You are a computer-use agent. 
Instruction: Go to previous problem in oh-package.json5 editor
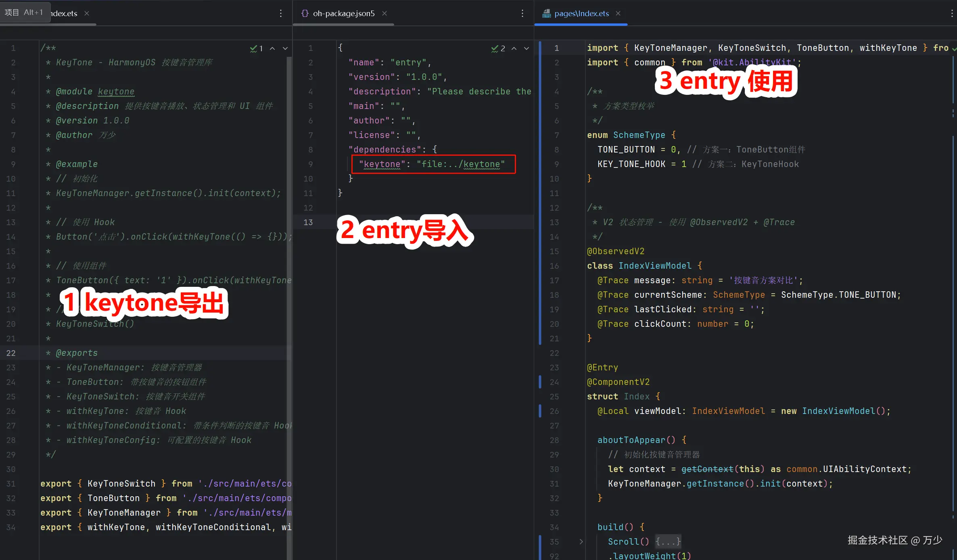click(514, 48)
